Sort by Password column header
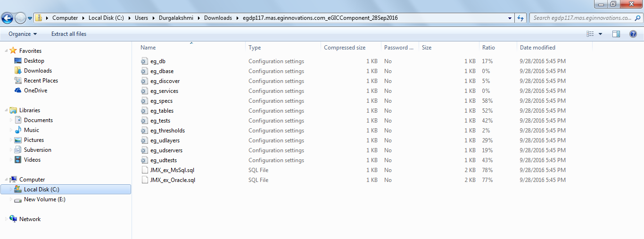The width and height of the screenshot is (644, 239). pyautogui.click(x=399, y=48)
